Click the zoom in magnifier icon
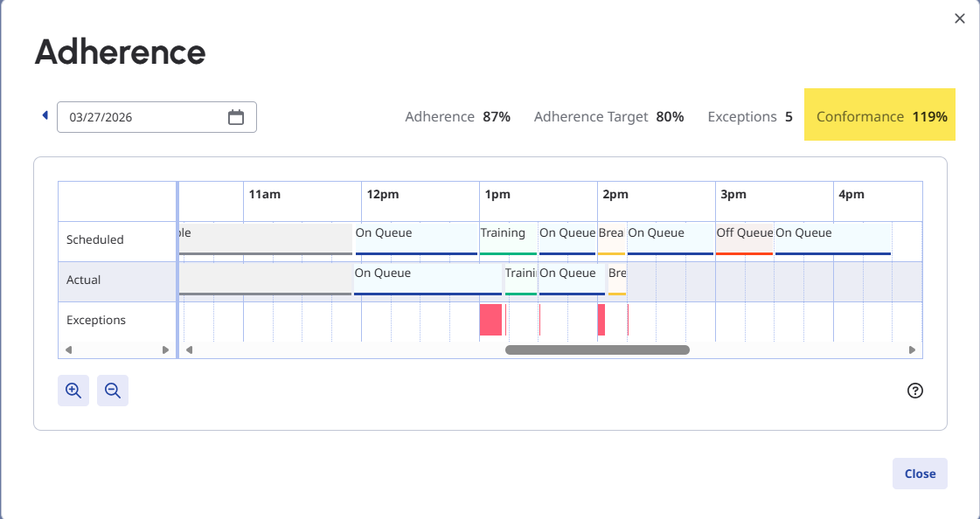Screen dimensions: 980x519 tap(73, 391)
